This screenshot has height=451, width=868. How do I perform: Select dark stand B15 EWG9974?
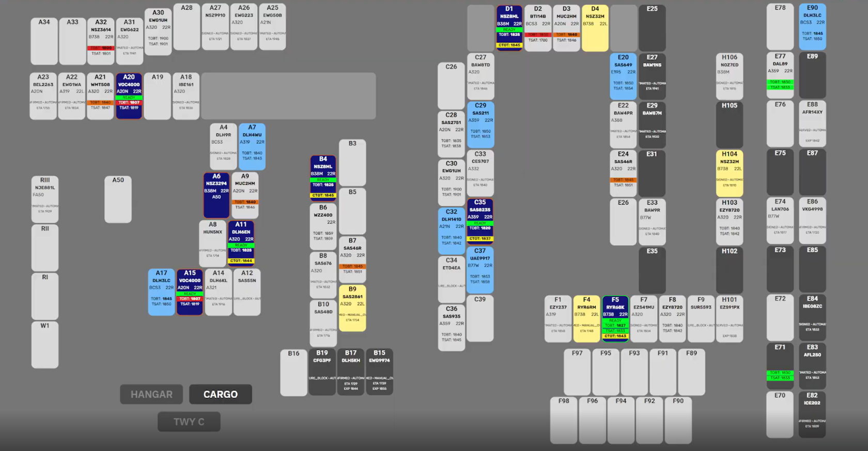(x=379, y=372)
